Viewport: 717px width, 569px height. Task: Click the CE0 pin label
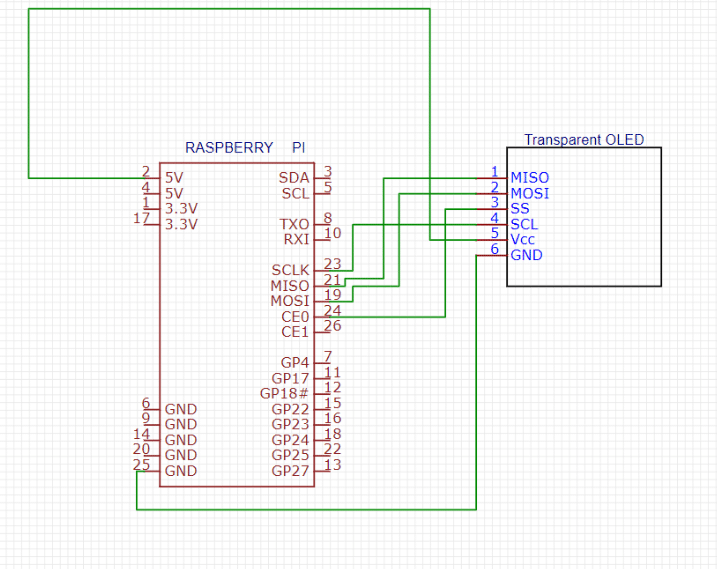295,317
